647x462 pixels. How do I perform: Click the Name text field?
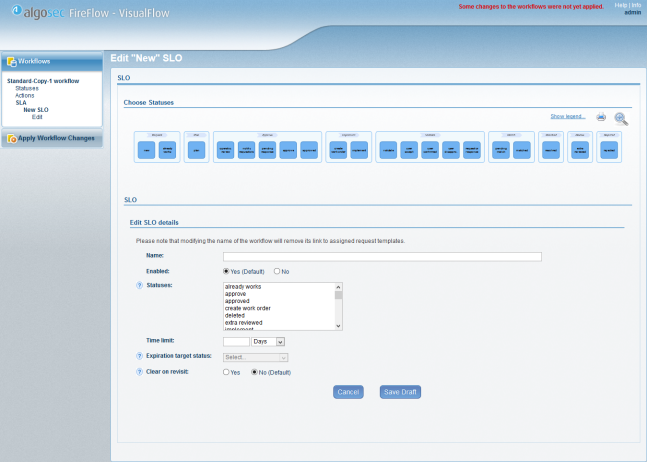(382, 257)
